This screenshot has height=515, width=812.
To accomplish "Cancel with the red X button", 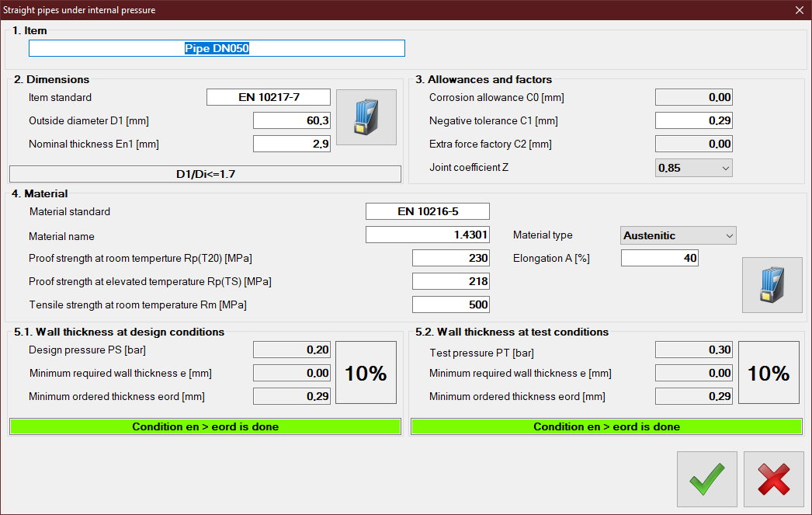I will [773, 479].
